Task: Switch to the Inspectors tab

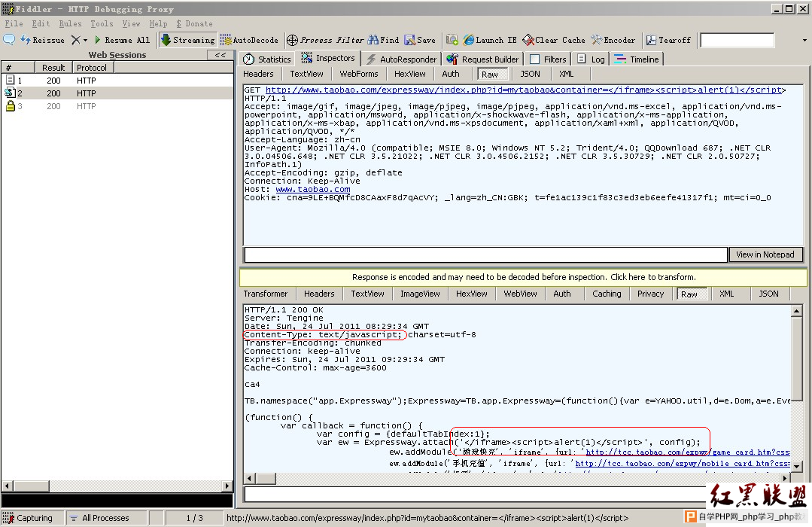Action: [x=328, y=58]
